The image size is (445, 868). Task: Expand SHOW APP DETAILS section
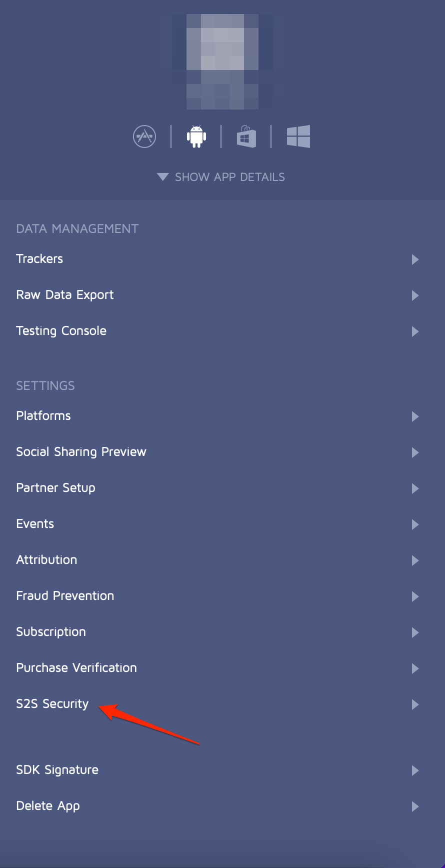[222, 176]
